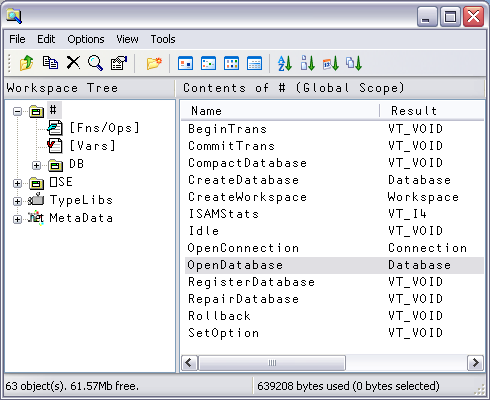Viewport: 490px width, 400px height.
Task: Expand the TypeLibs tree node
Action: (x=17, y=201)
